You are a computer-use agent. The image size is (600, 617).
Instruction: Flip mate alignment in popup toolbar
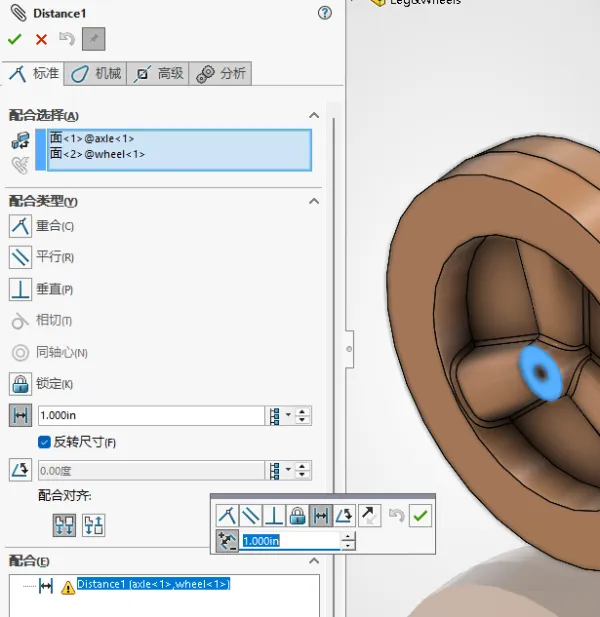pyautogui.click(x=369, y=515)
